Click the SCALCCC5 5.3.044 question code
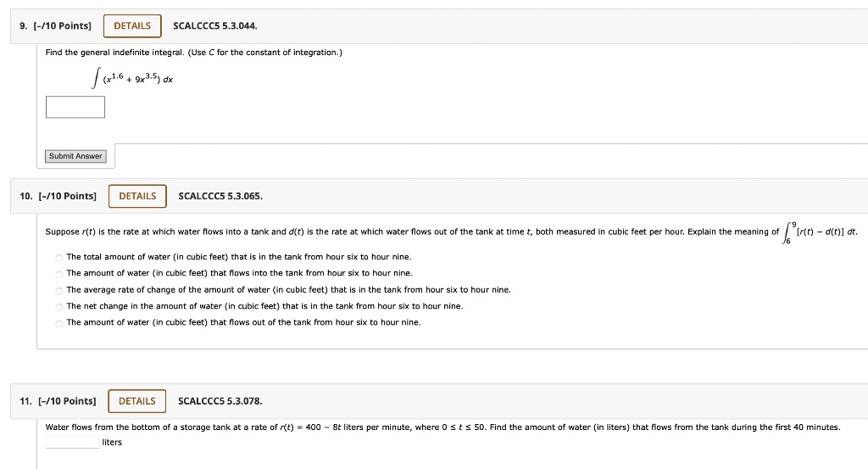The width and height of the screenshot is (868, 469). [214, 26]
